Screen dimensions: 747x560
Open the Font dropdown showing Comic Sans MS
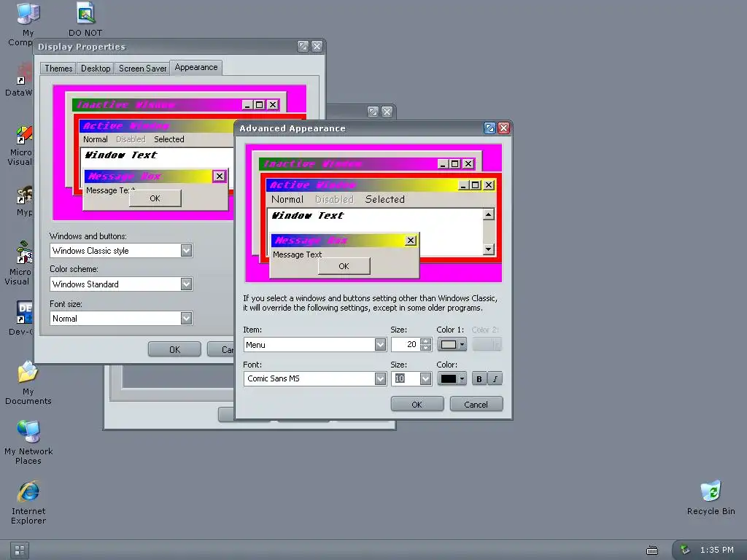[380, 378]
